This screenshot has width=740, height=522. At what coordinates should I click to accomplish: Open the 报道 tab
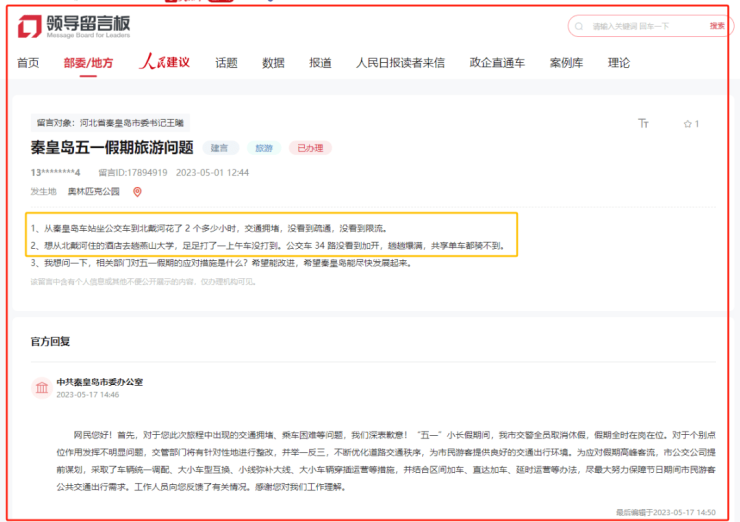click(320, 63)
